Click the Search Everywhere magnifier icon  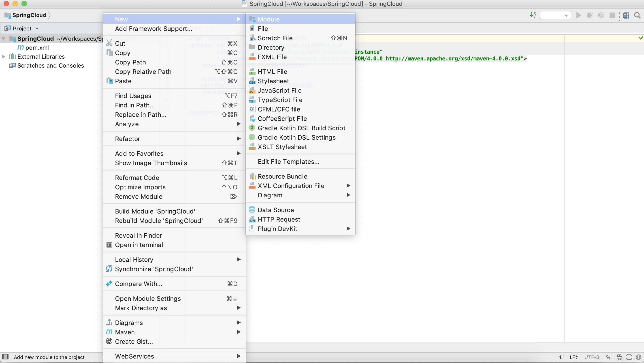tap(637, 15)
